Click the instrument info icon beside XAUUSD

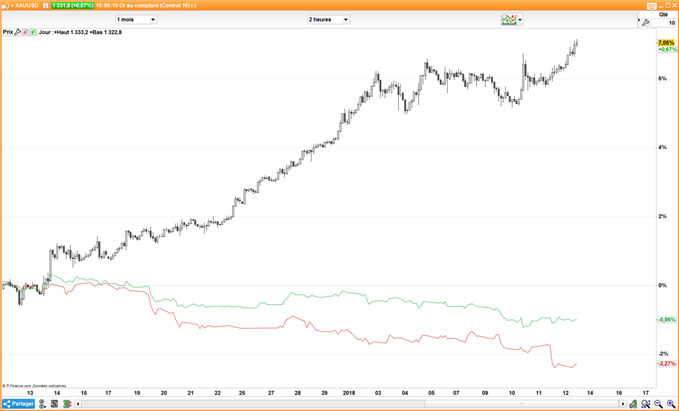pyautogui.click(x=45, y=6)
